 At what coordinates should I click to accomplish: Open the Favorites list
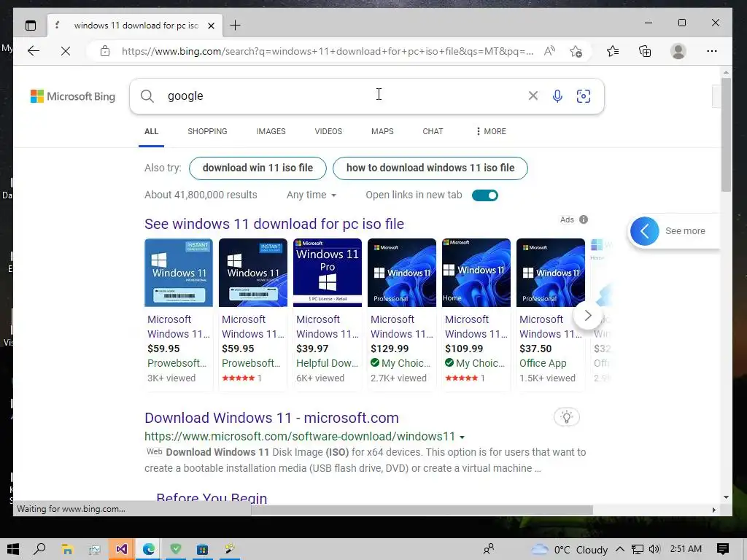coord(613,51)
